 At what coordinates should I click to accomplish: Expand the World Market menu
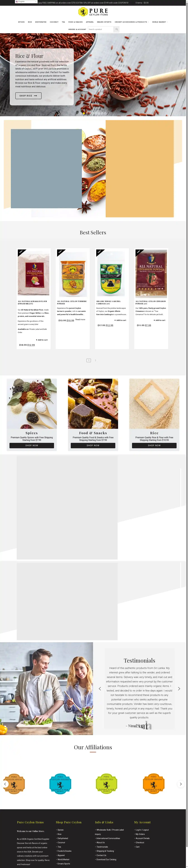[160, 22]
